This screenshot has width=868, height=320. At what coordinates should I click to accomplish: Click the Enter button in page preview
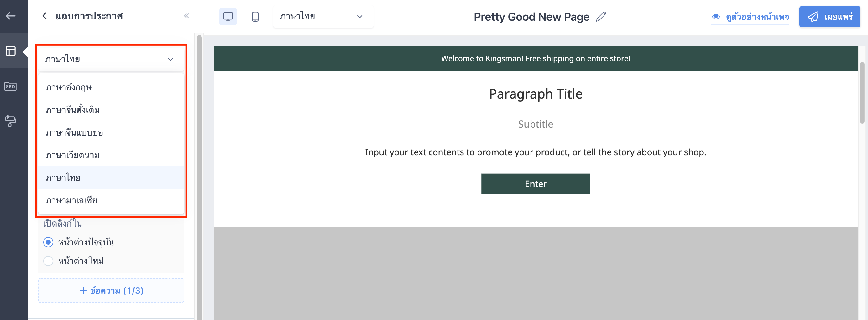[x=536, y=184]
